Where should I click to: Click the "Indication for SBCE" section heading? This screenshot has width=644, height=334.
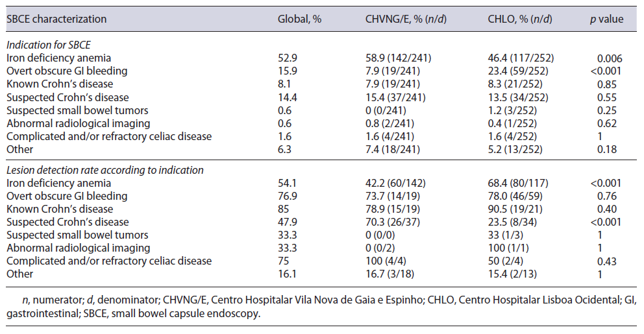tap(49, 45)
